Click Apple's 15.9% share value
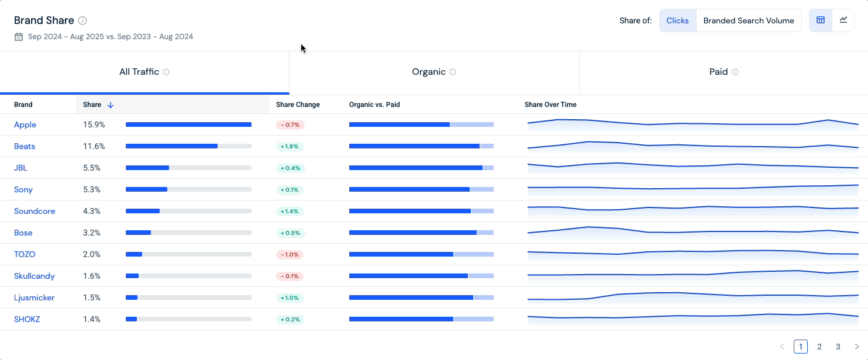The image size is (868, 360). point(94,124)
